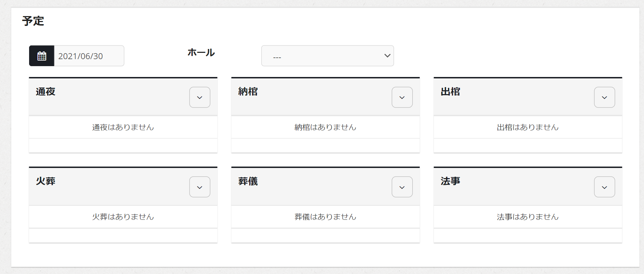644x274 pixels.
Task: Expand the 火葬 panel chevron
Action: coord(200,187)
